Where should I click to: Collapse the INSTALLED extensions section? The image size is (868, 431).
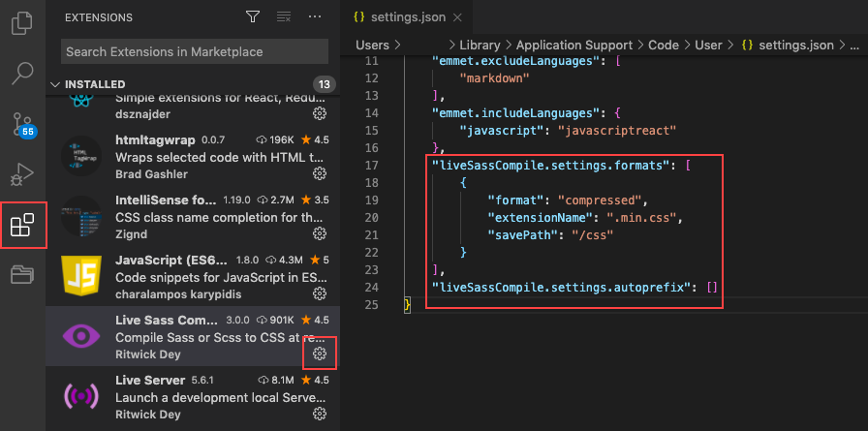click(x=55, y=85)
